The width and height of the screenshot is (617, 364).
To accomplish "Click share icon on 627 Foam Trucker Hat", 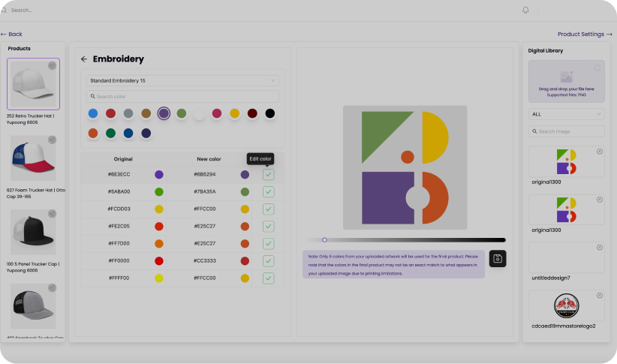I will pos(52,140).
